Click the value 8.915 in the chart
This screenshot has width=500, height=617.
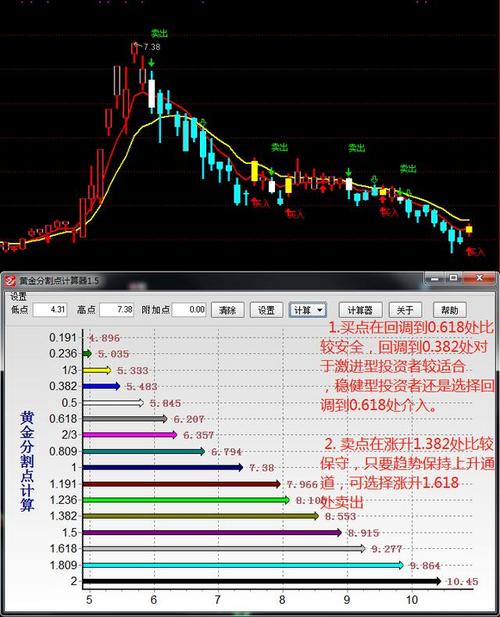point(364,533)
